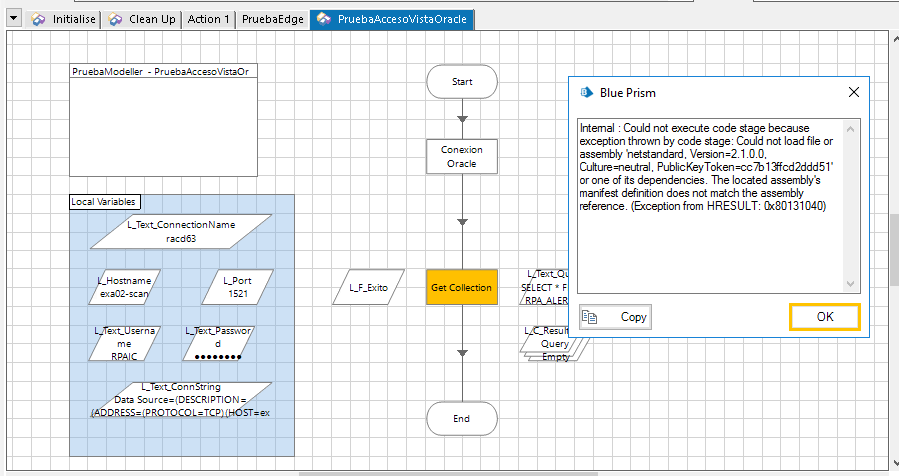
Task: Select the PruebaModeller page information box
Action: pyautogui.click(x=163, y=120)
